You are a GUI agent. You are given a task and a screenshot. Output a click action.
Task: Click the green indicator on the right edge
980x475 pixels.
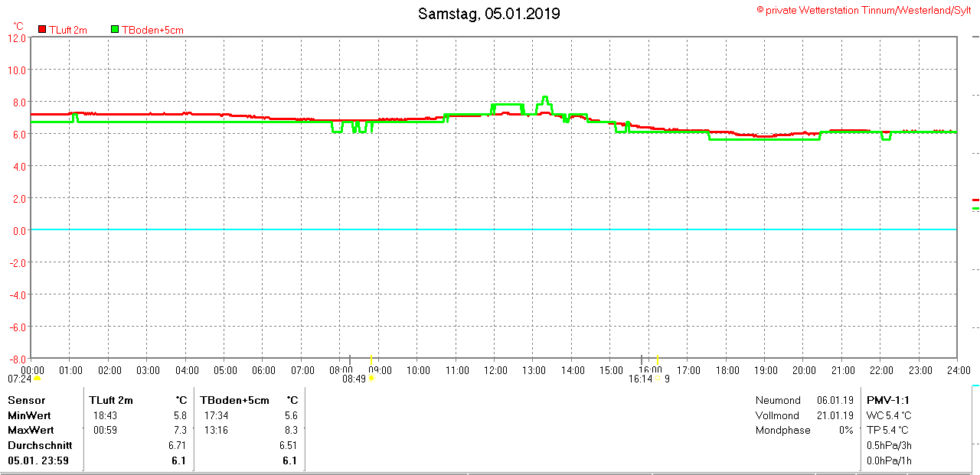coord(975,208)
